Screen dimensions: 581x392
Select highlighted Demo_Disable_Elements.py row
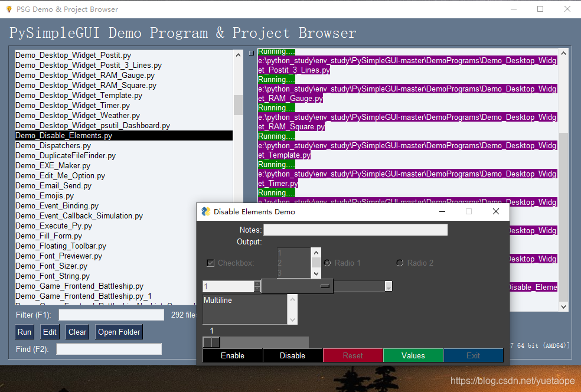[124, 135]
